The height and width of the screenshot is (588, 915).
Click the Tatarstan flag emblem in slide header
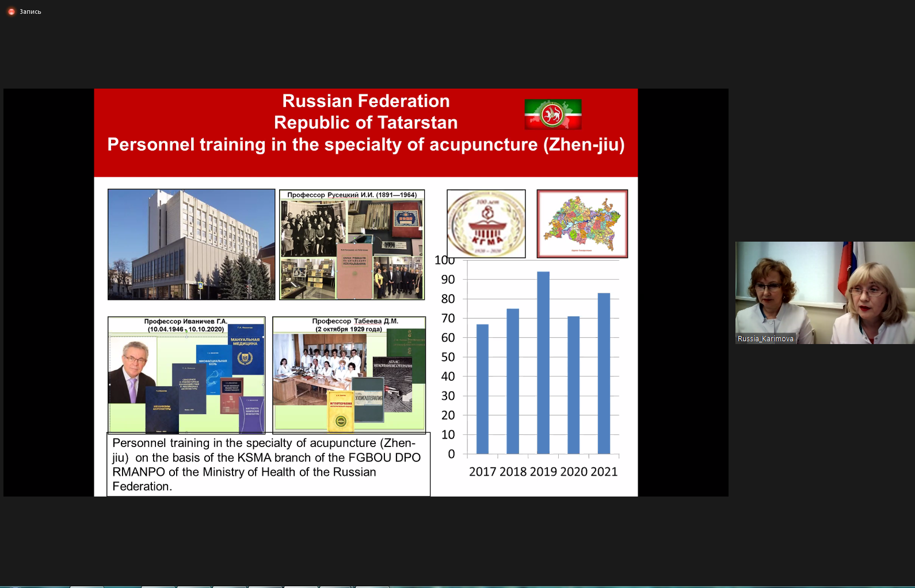point(552,114)
